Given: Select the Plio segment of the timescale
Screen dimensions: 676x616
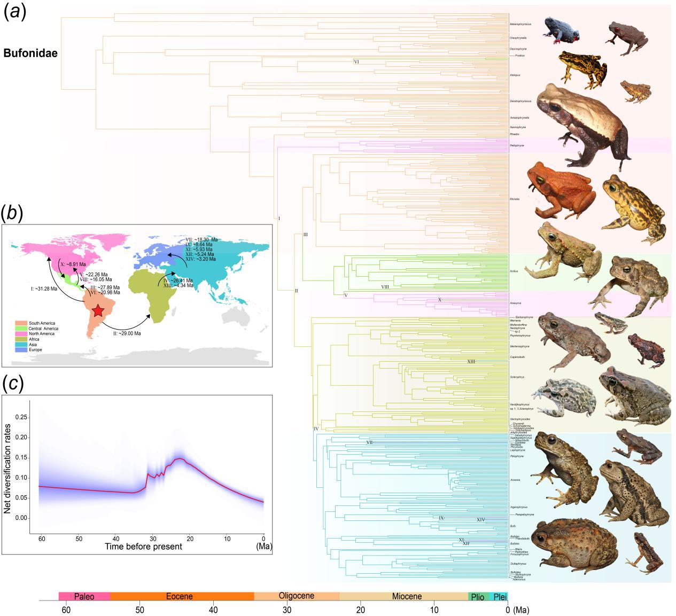Looking at the screenshot, I should tap(478, 596).
